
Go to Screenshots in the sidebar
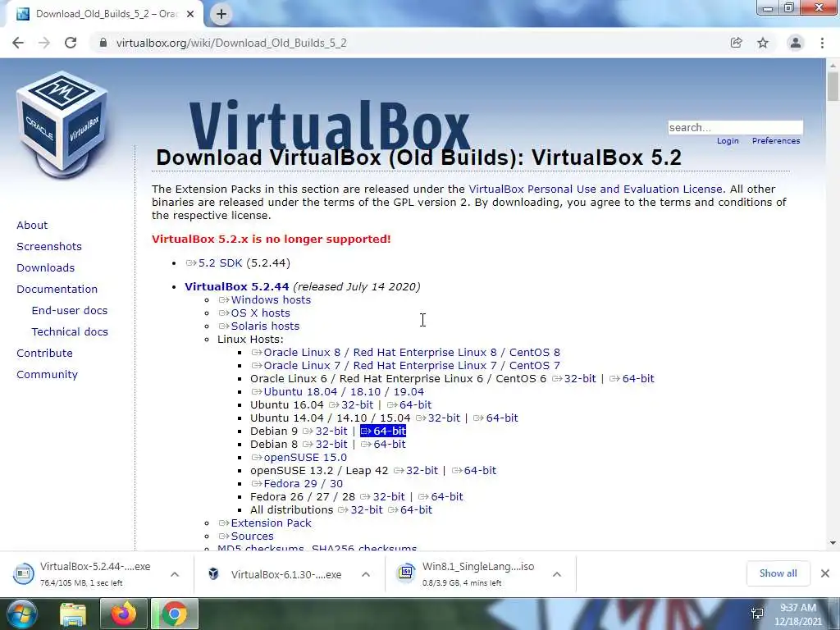49,246
